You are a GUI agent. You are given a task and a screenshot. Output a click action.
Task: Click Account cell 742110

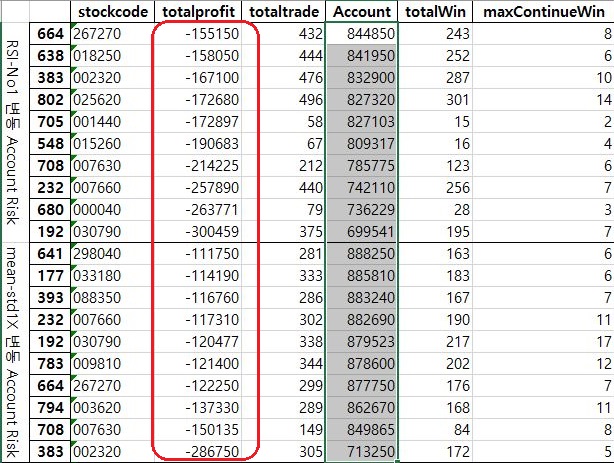pos(362,188)
